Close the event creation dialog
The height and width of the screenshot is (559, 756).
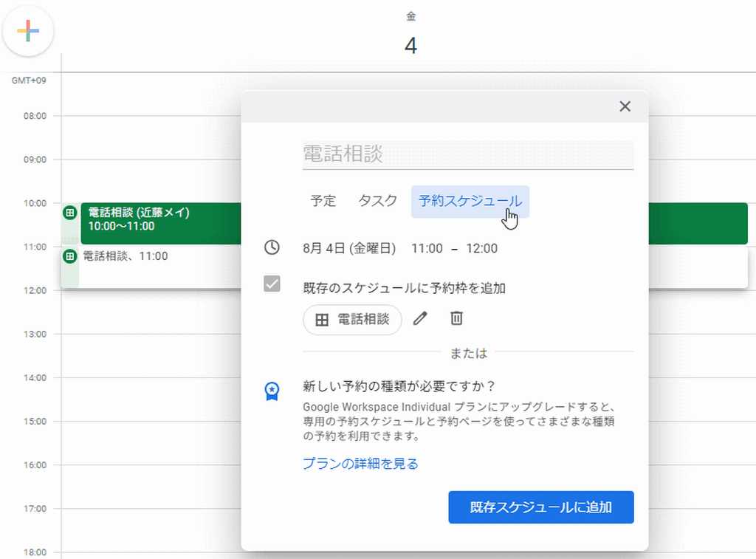pos(625,106)
